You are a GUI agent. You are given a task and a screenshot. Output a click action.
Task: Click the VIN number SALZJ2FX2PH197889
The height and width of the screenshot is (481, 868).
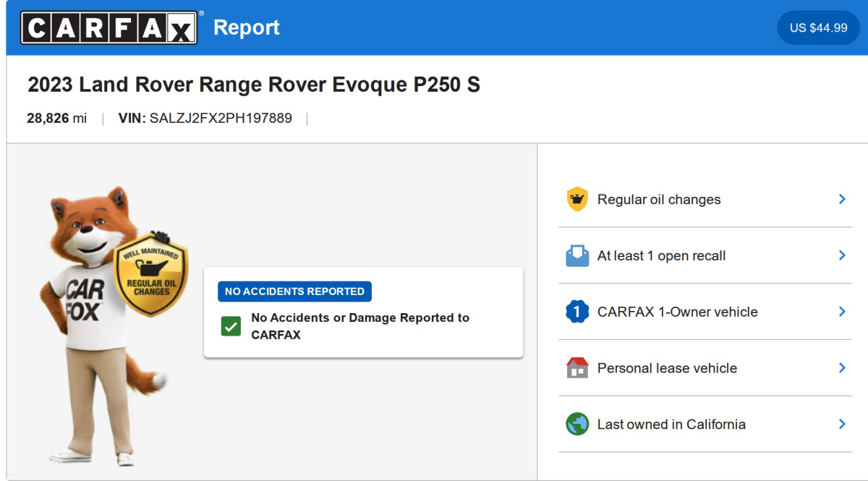220,118
